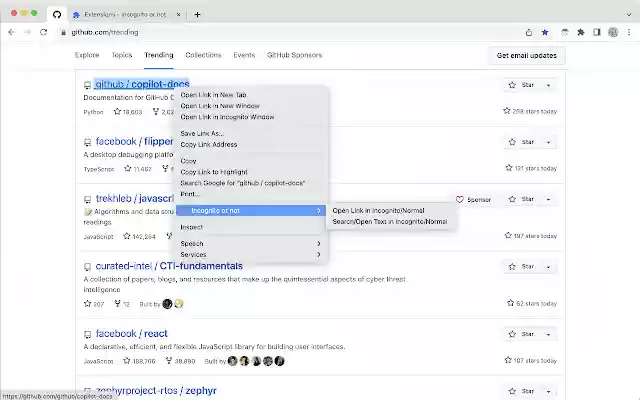Select Copy Link Address
This screenshot has height=400, width=640.
251,144
